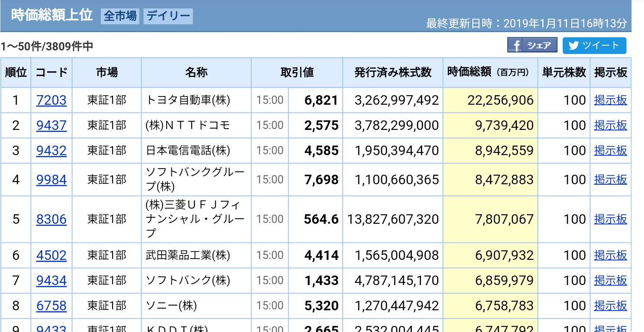The height and width of the screenshot is (332, 644).
Task: Click company name 武田薬品工業(株)
Action: [188, 255]
